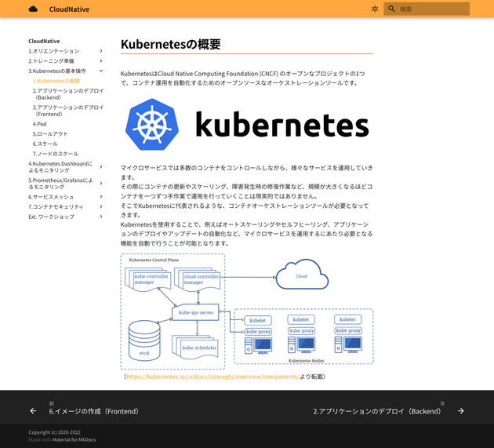Go to previous page 6.イメージの作成 (Frontend)
Viewport: 494px width, 448px height.
tap(93, 411)
